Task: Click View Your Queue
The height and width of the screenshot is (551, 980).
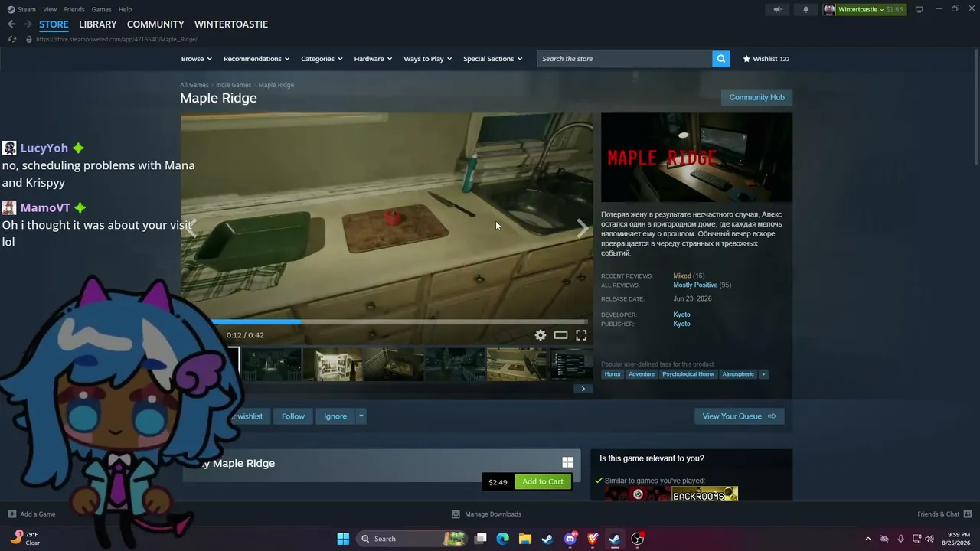Action: (x=740, y=416)
